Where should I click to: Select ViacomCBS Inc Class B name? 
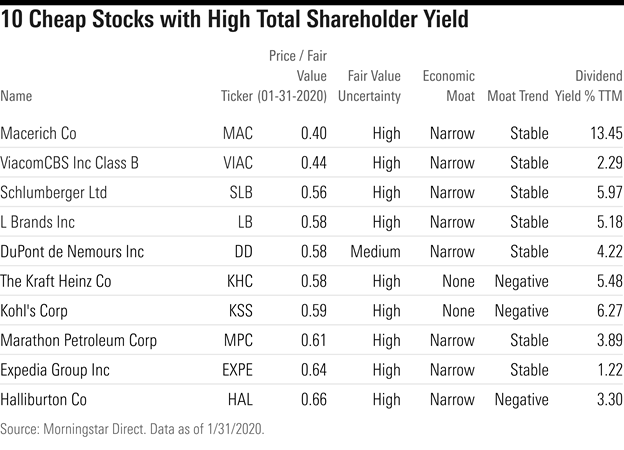[x=69, y=163]
